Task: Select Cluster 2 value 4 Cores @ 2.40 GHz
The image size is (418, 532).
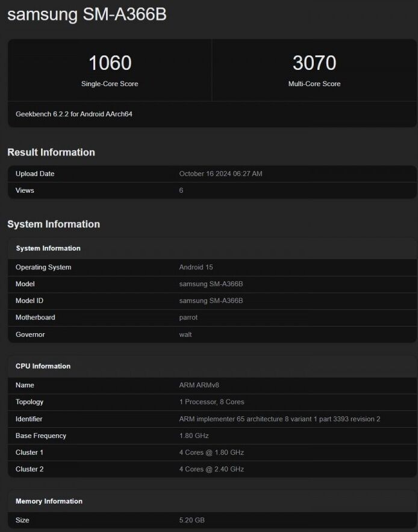Action: click(x=211, y=469)
